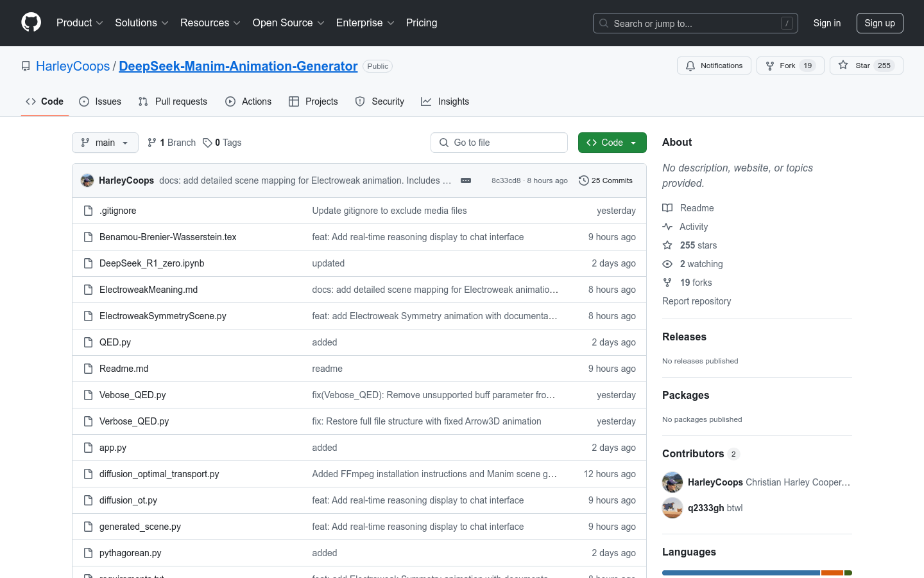Open the Product navigation menu
This screenshot has height=578, width=924.
[x=80, y=23]
